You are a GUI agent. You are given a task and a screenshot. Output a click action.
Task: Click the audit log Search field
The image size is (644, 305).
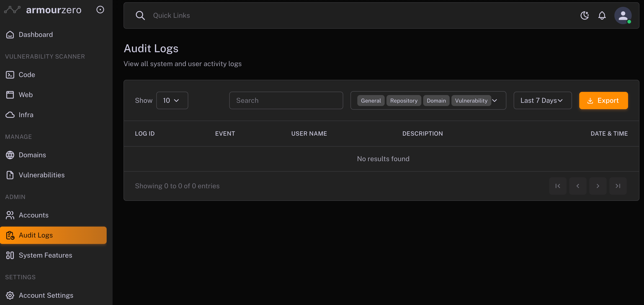[286, 100]
